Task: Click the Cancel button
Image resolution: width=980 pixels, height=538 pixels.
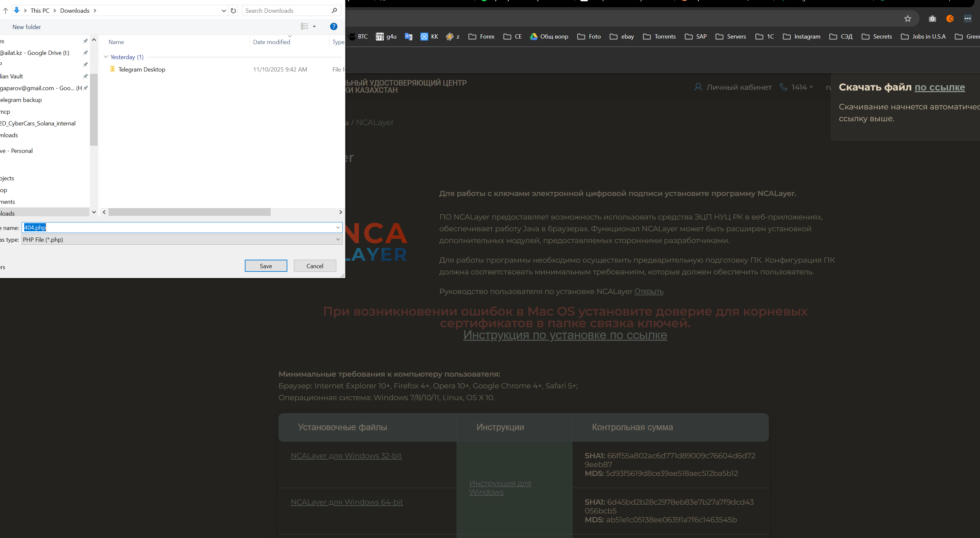Action: tap(314, 266)
